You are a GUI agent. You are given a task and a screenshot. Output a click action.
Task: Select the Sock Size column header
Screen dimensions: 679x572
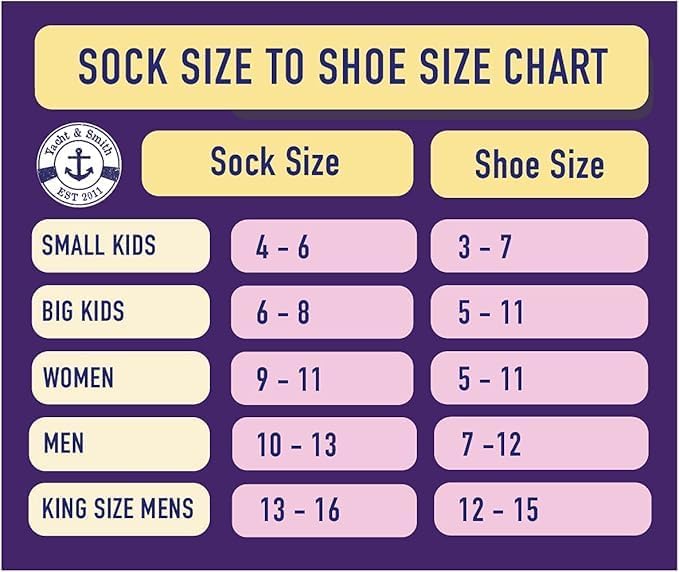pyautogui.click(x=278, y=163)
